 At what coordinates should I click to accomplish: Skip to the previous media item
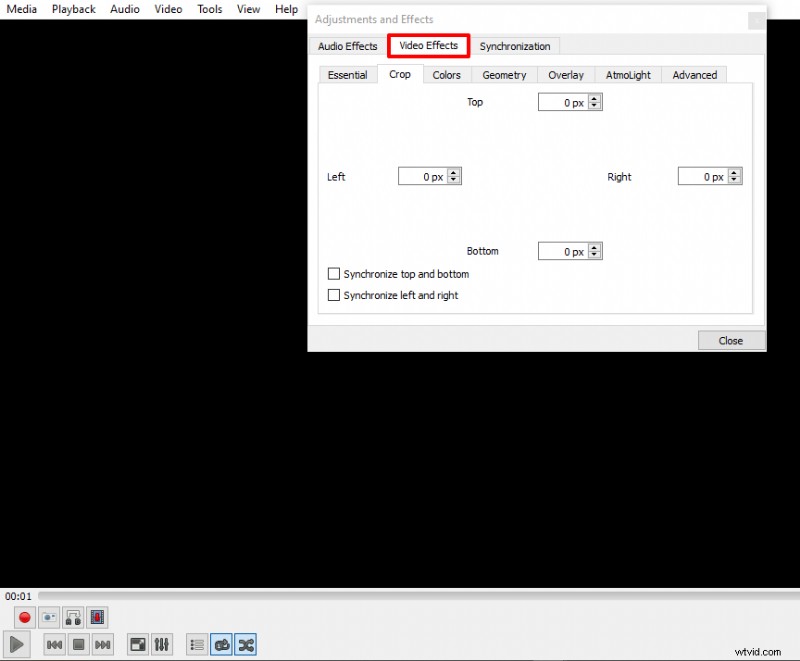[x=53, y=644]
